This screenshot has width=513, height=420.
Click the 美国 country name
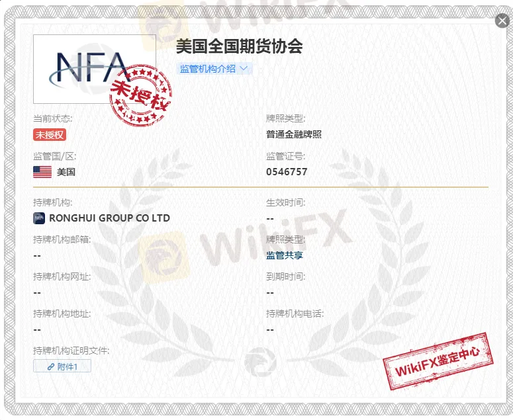click(66, 172)
